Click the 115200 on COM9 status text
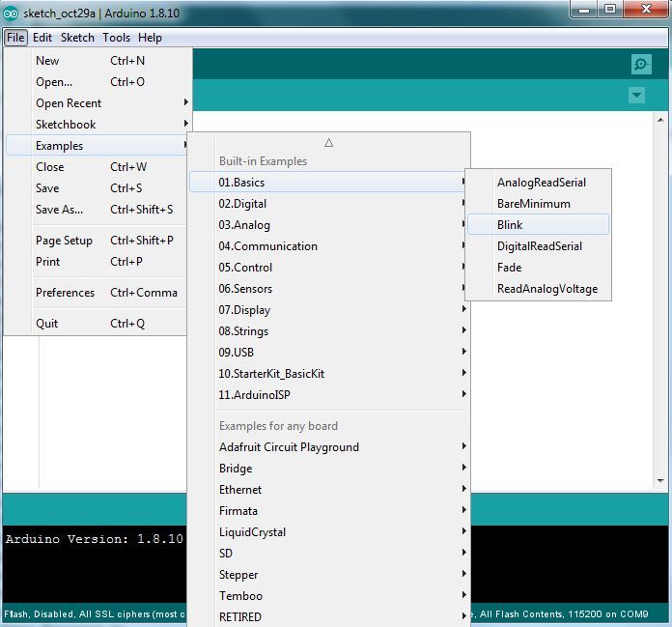 click(x=607, y=614)
